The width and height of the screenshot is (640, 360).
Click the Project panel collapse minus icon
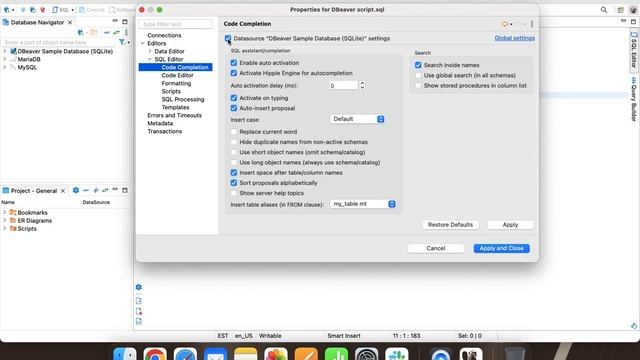pos(86,190)
